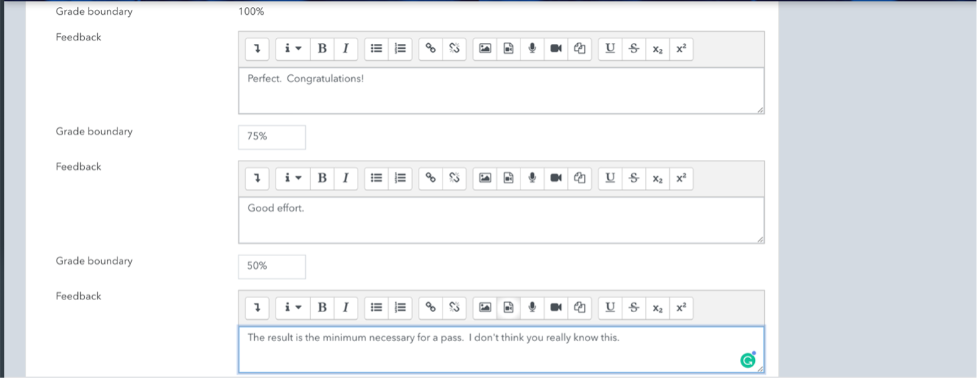Open paragraph styles in 'Good effort.' editor

[x=292, y=178]
